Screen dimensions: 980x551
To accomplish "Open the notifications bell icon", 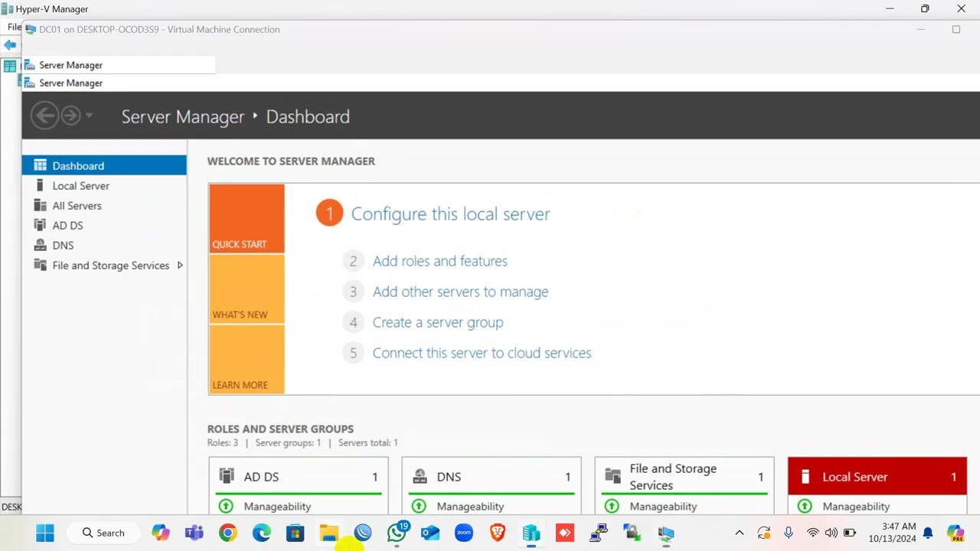I will (928, 533).
